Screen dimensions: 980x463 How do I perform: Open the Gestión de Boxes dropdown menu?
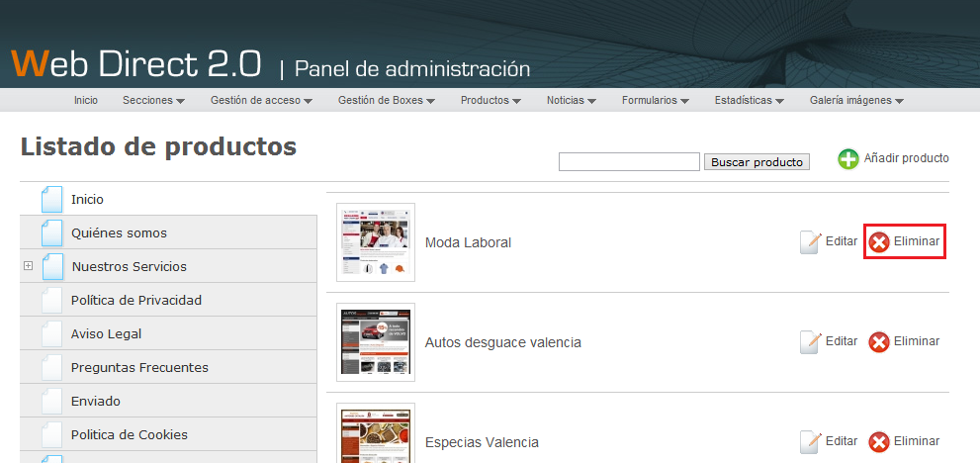click(x=387, y=100)
